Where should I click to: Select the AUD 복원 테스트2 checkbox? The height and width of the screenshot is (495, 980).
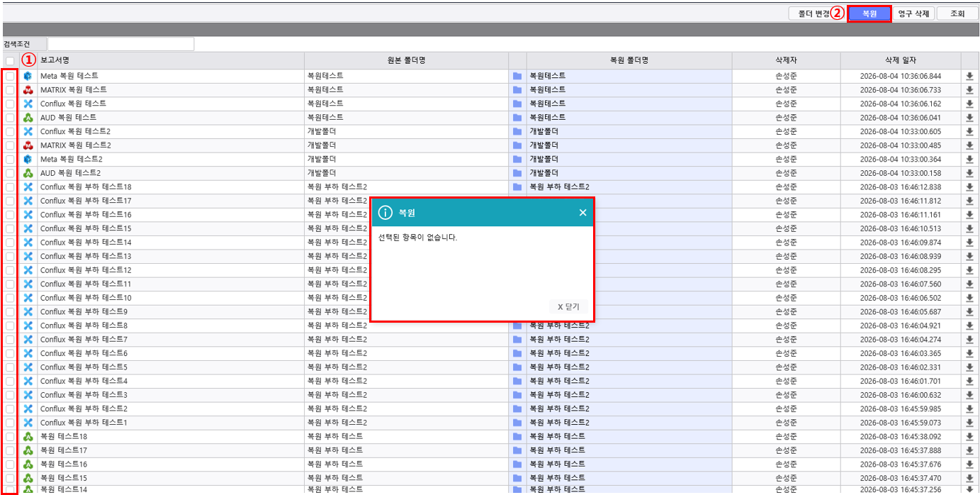[x=10, y=173]
